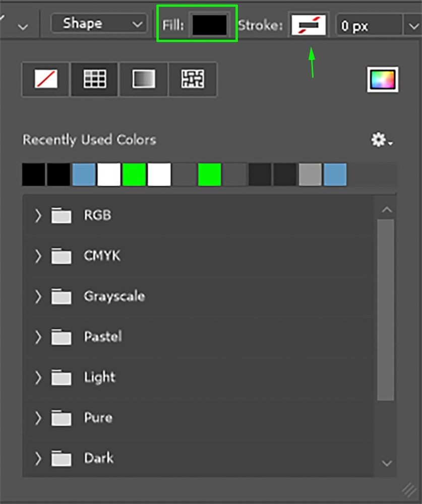Choose the Solid Color swatches fill type
Viewport: 422px width, 504px height.
(95, 79)
